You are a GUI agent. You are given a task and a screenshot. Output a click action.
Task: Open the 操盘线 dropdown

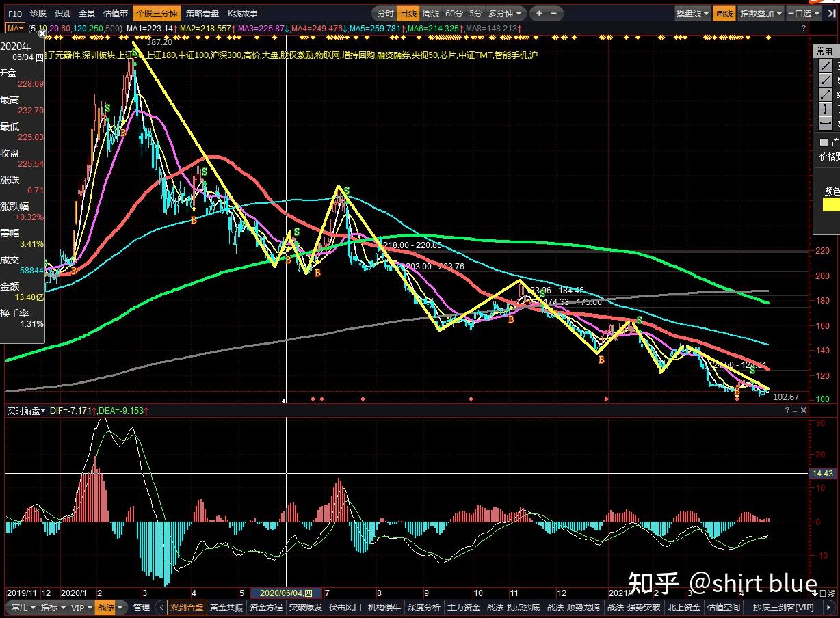click(x=692, y=13)
